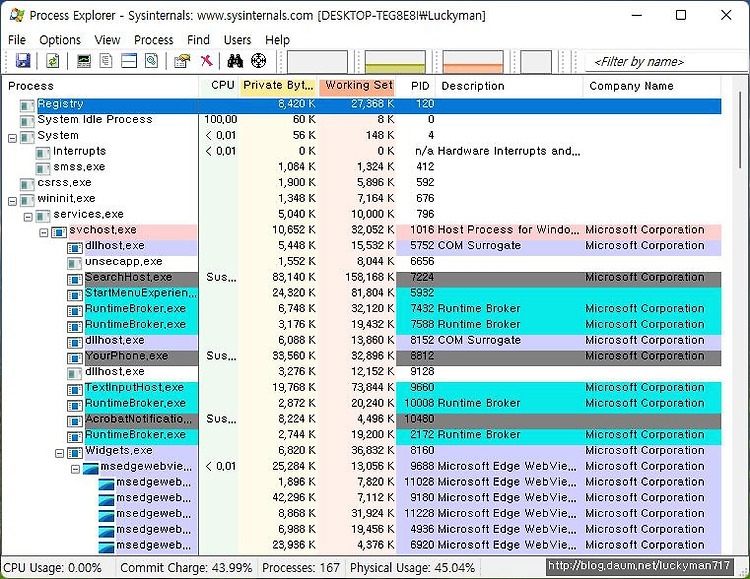Click the rightmost blank mini graph
750x579 pixels.
click(x=536, y=62)
